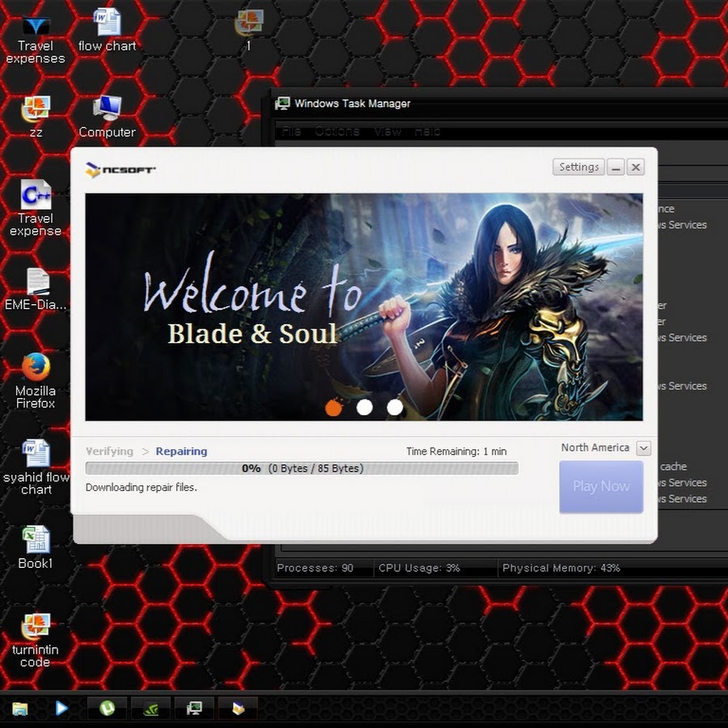
Task: Open the launcher Settings button
Action: 578,167
